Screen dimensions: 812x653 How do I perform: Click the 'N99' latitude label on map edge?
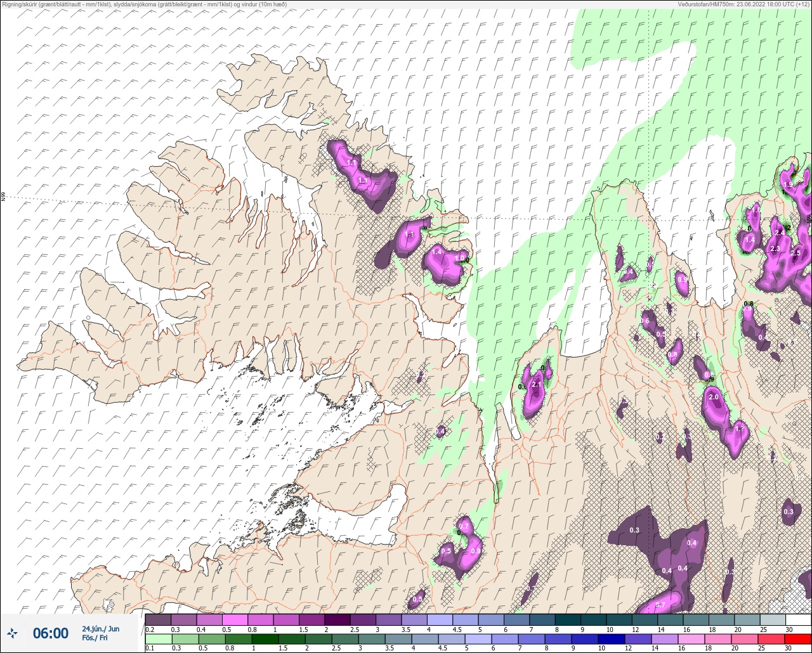click(x=3, y=197)
